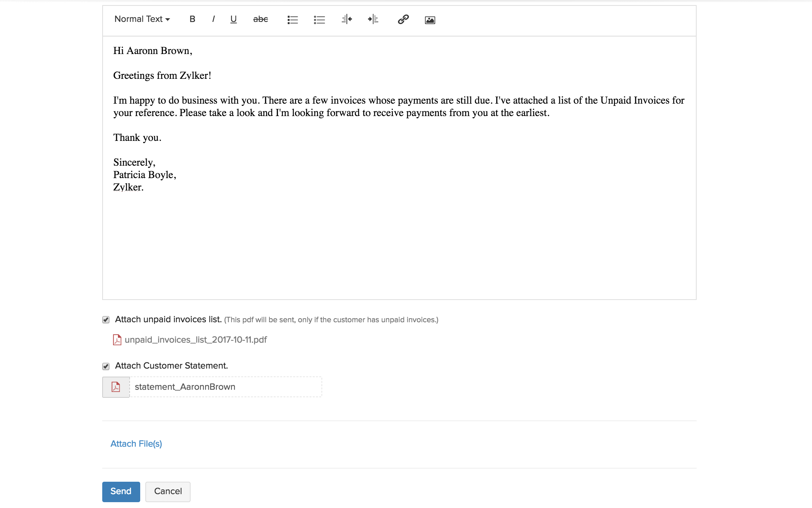Image resolution: width=812 pixels, height=508 pixels.
Task: Toggle Attach unpaid invoices list checkbox
Action: (x=106, y=320)
